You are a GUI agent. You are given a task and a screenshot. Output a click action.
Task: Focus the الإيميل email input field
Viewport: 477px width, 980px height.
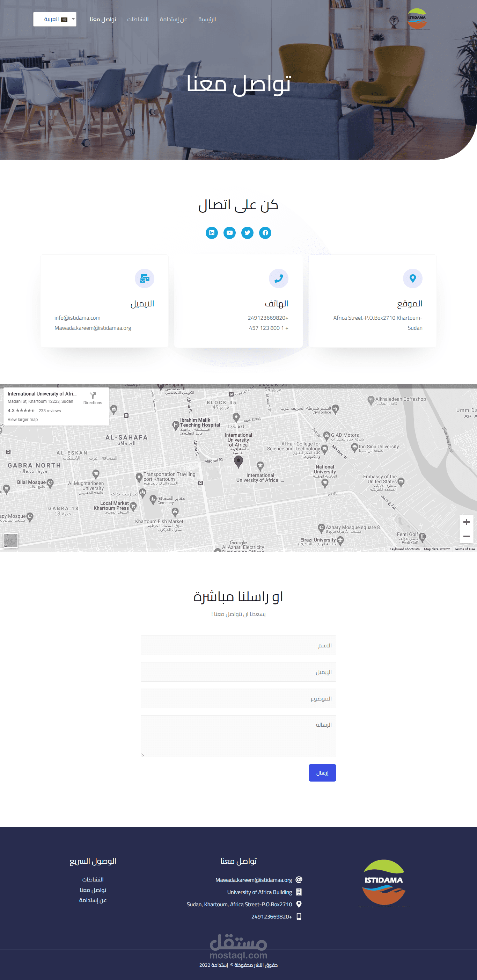pos(239,672)
